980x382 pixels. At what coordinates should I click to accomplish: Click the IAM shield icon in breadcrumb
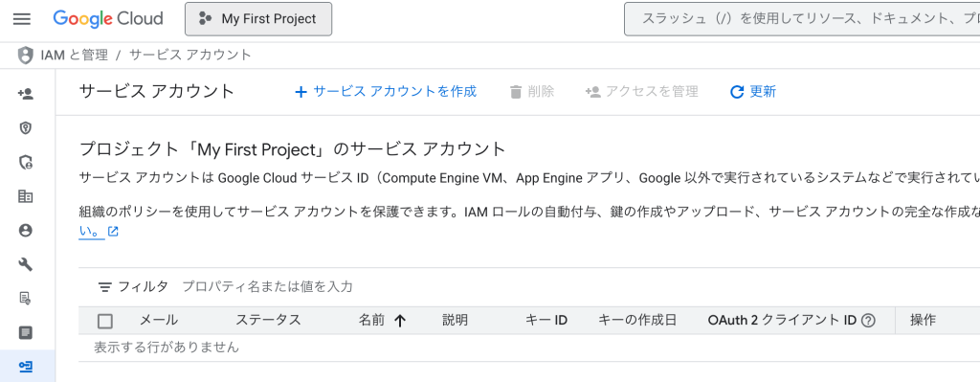pos(25,55)
